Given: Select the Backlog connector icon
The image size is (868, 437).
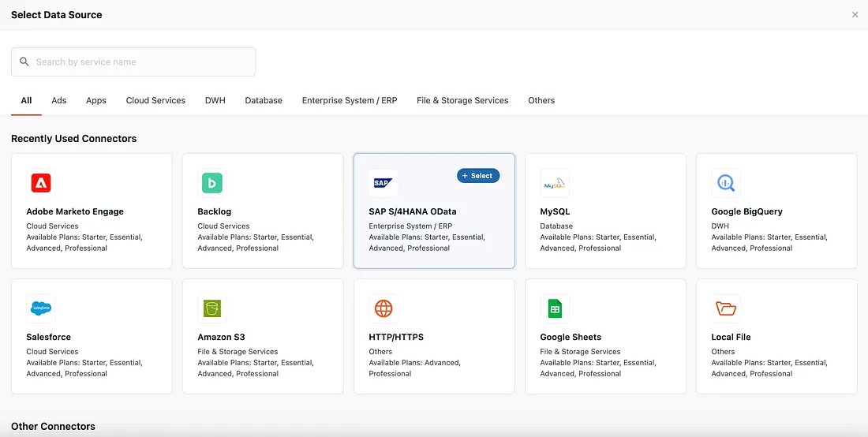Looking at the screenshot, I should (x=212, y=183).
